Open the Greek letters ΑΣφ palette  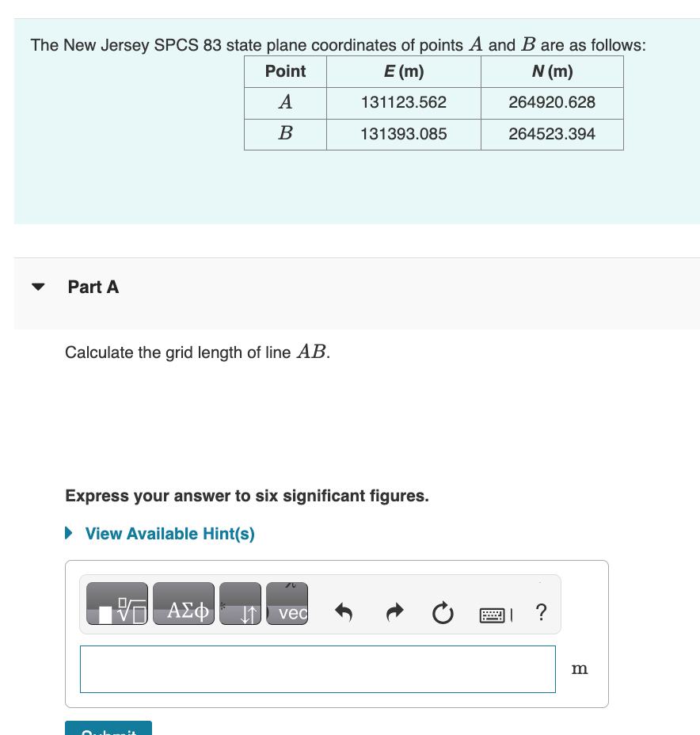coord(183,604)
